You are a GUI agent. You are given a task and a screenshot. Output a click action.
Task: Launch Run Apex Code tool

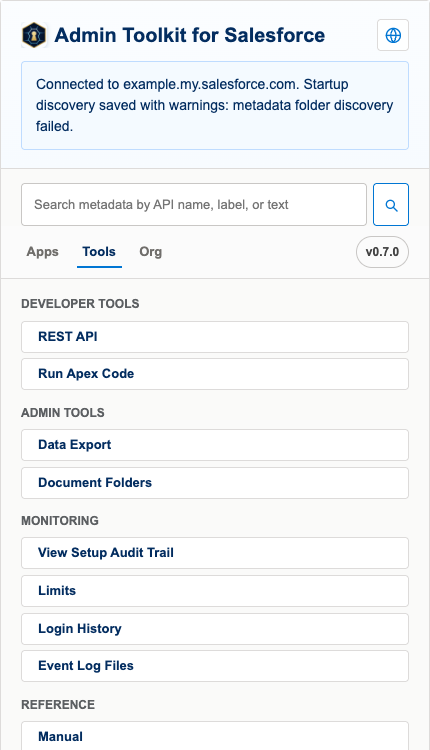pos(215,374)
